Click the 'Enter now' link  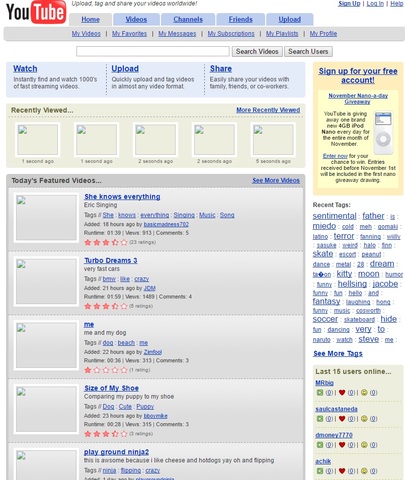pyautogui.click(x=335, y=156)
